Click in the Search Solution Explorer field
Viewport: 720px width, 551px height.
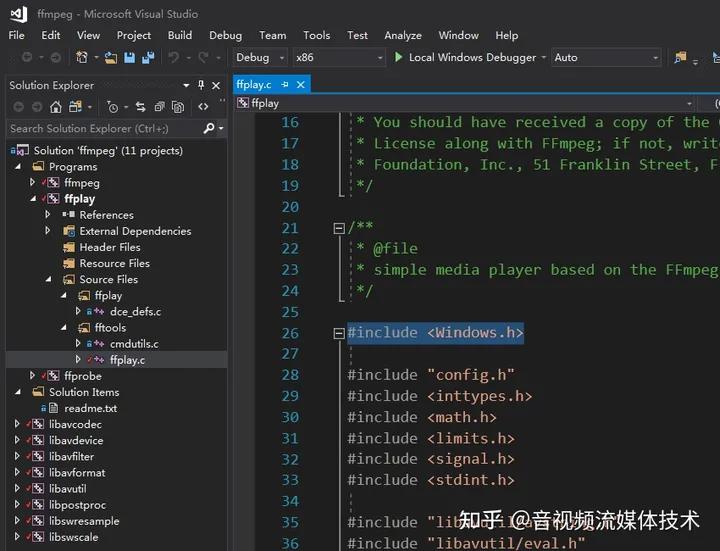106,129
